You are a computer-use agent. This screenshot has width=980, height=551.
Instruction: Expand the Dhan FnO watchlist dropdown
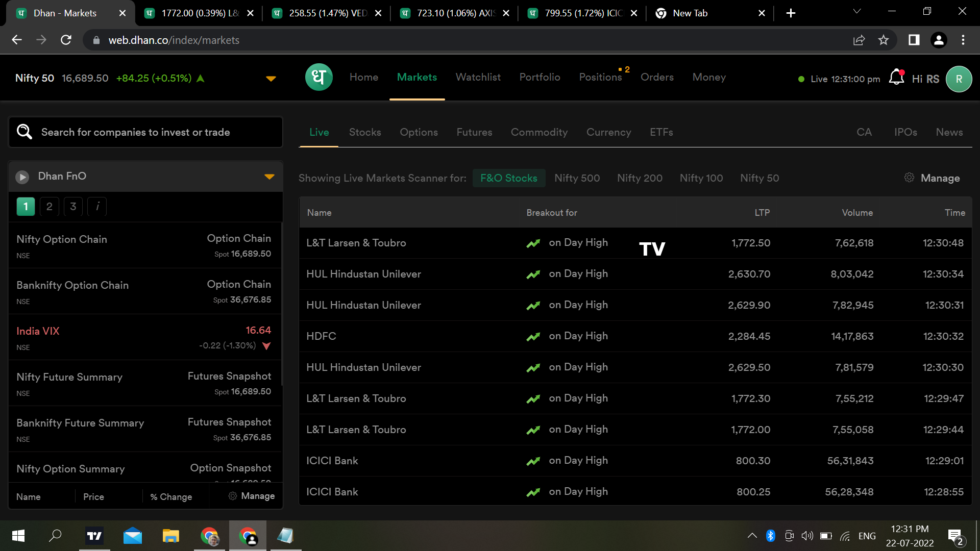(x=269, y=177)
